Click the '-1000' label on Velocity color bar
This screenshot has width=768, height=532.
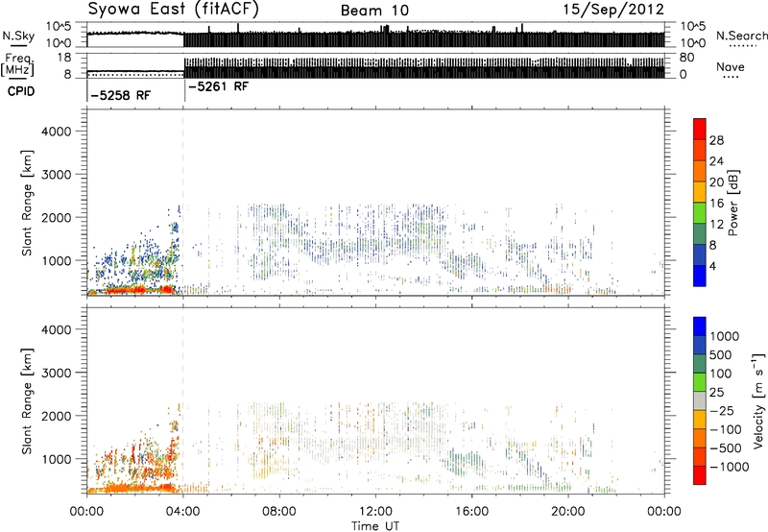pyautogui.click(x=730, y=467)
